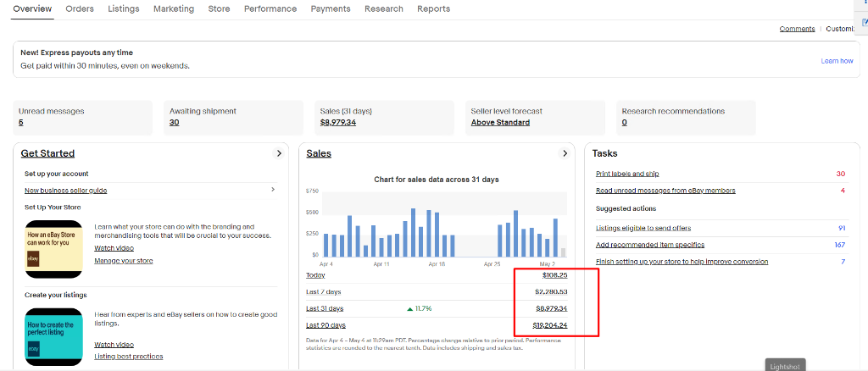The width and height of the screenshot is (868, 371).
Task: Open the Sales heading link
Action: (319, 153)
